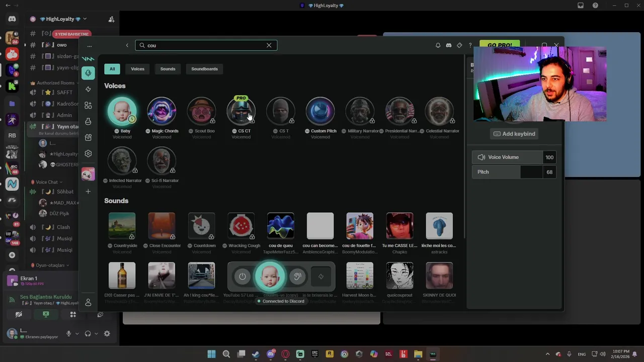Open the three-dot menu in Voicemod header
Screen dimensions: 644x362
[90, 46]
